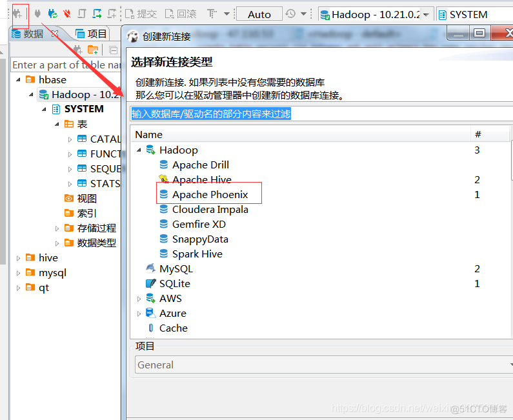Collapse the 表 tables folder
513x420 pixels.
point(57,125)
